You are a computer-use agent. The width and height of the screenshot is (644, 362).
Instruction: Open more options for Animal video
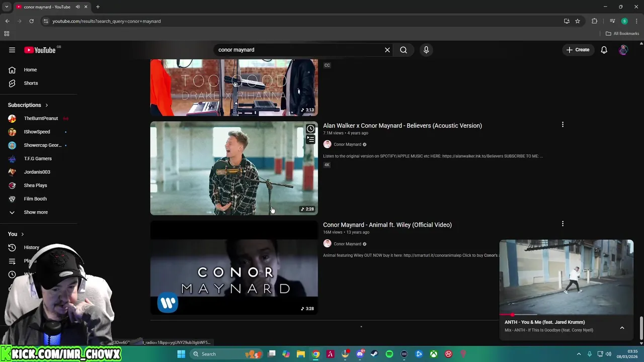[x=562, y=224]
